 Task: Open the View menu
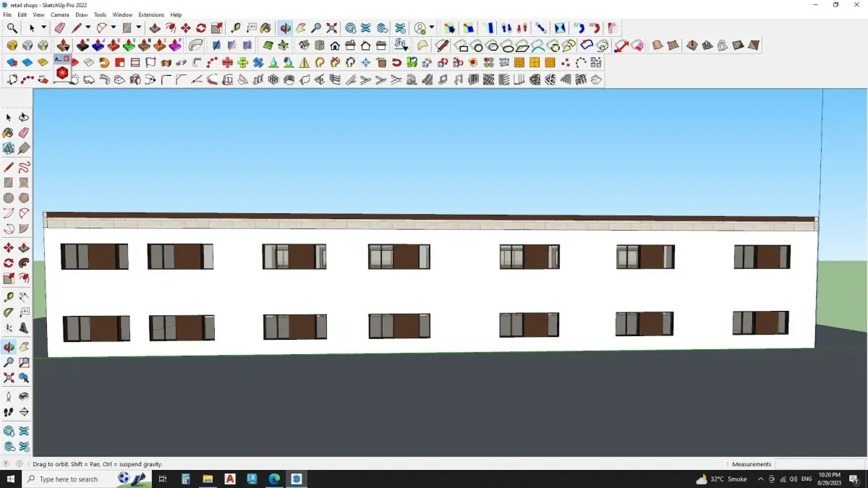click(38, 14)
